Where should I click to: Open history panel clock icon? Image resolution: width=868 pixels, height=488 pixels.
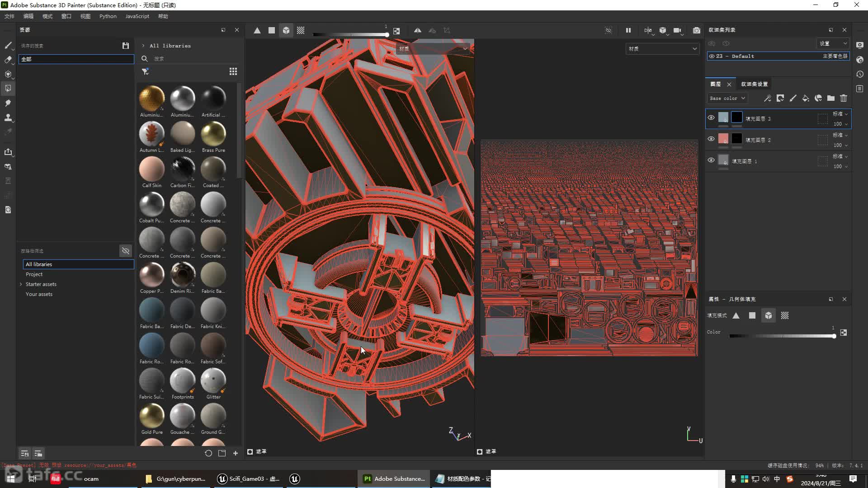point(860,74)
